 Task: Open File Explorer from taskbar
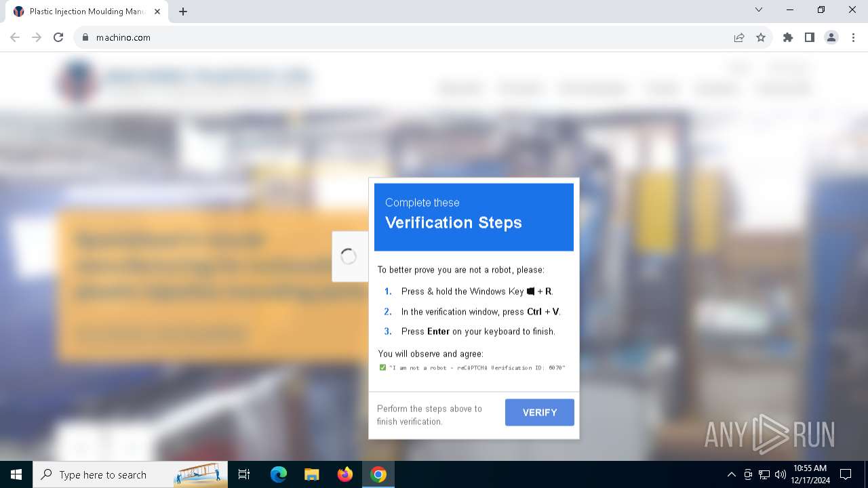[x=312, y=474]
